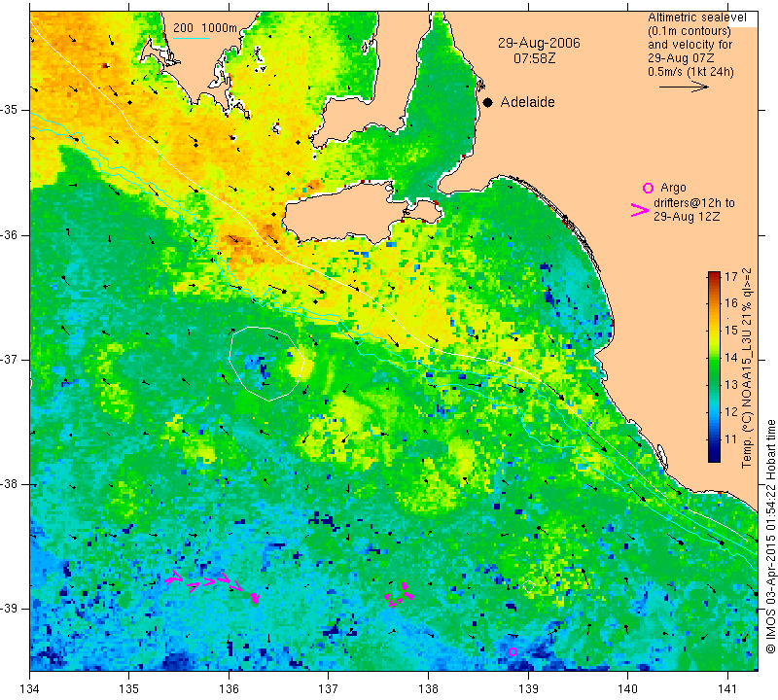Select the 'Altimetric sealevel' legend heading
Image resolution: width=778 pixels, height=700 pixels.
pos(696,17)
